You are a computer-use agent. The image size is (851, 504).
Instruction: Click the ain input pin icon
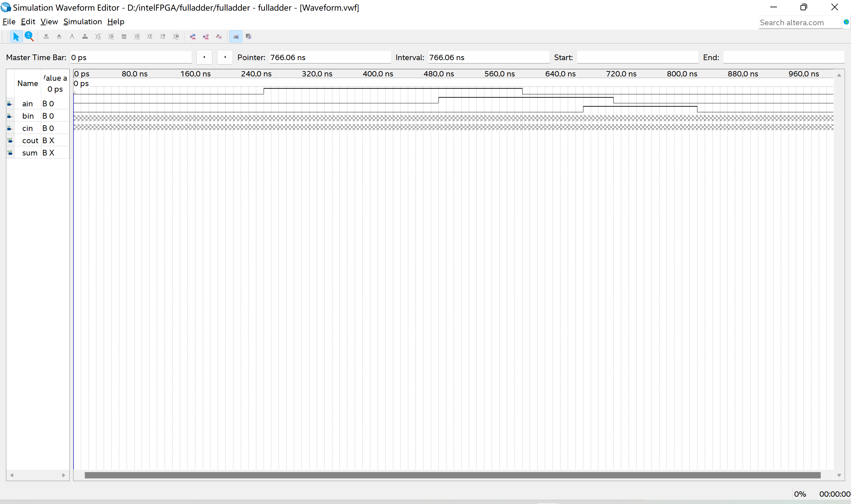[x=10, y=104]
